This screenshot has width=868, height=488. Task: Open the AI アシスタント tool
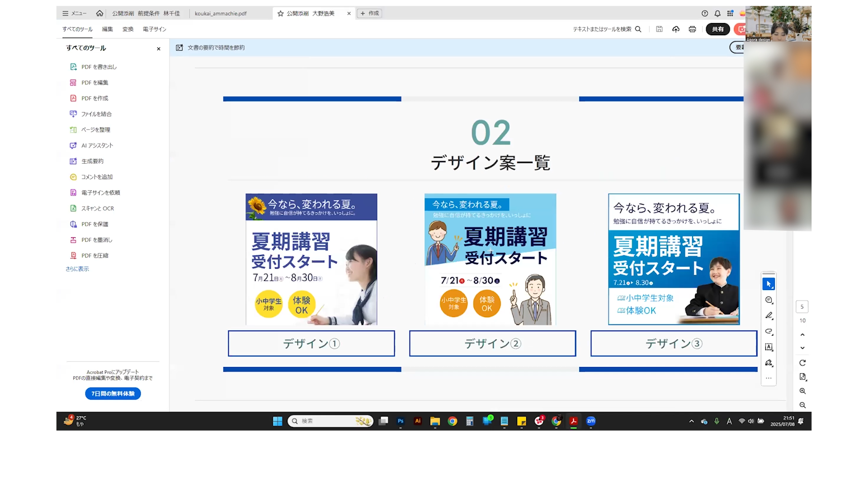[97, 145]
